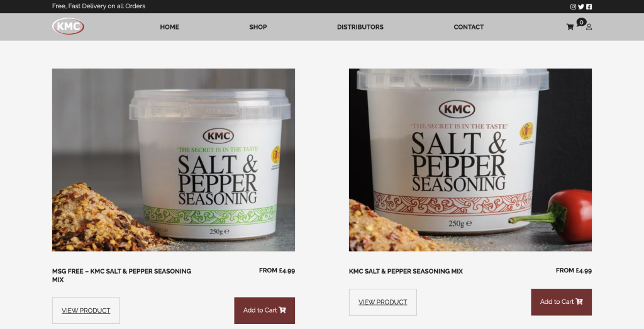
Task: Open the green-label MSG Free product image
Action: [174, 160]
